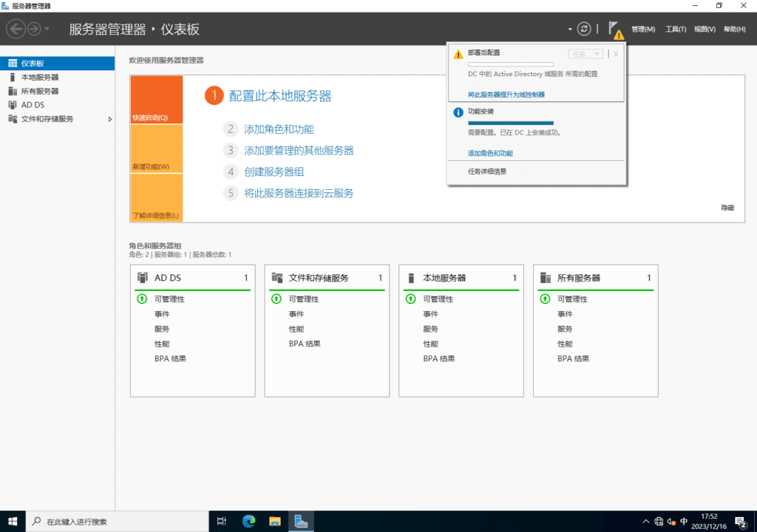Click 可管理性 in 本地服务器 tile
This screenshot has width=757, height=532.
[438, 299]
